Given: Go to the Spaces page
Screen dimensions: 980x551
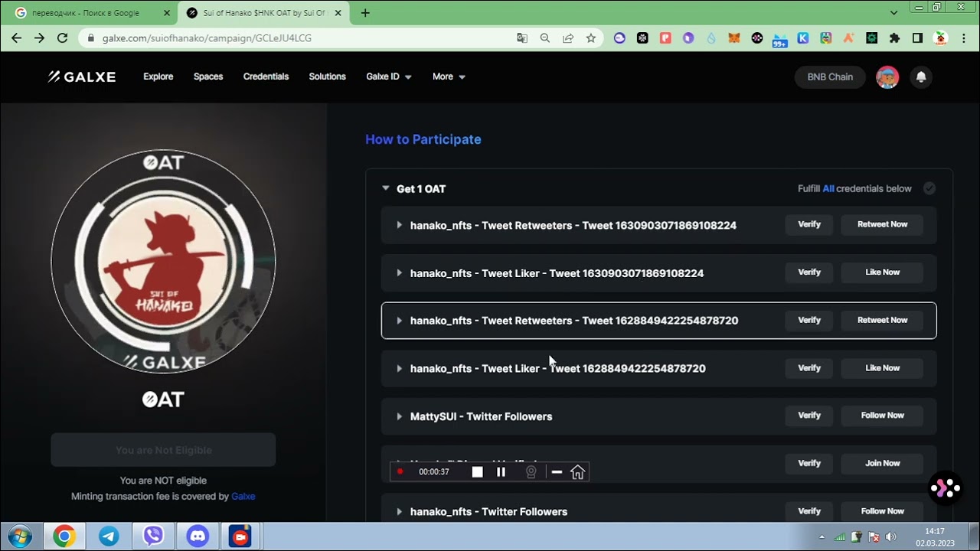Looking at the screenshot, I should [208, 77].
